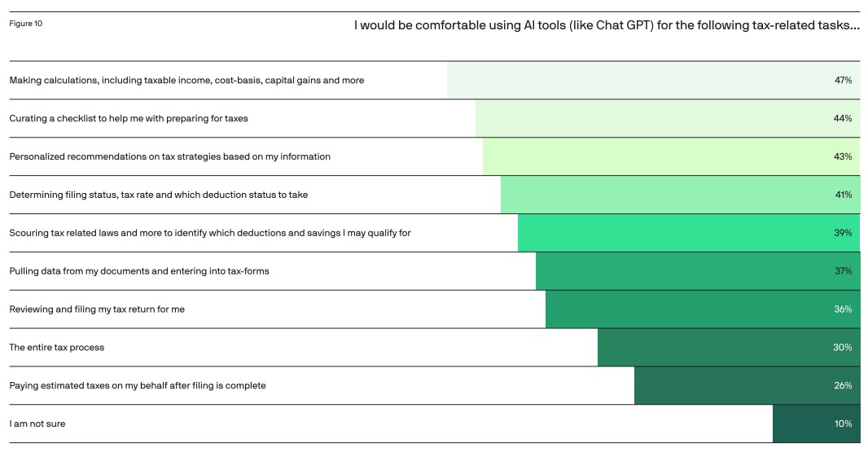The width and height of the screenshot is (868, 452).
Task: Click the 37% value label
Action: click(x=842, y=271)
